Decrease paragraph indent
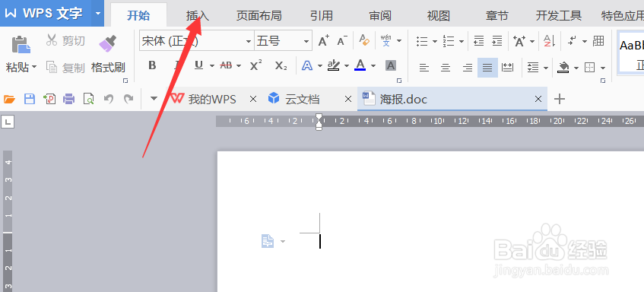Image resolution: width=644 pixels, height=292 pixels. click(x=478, y=40)
